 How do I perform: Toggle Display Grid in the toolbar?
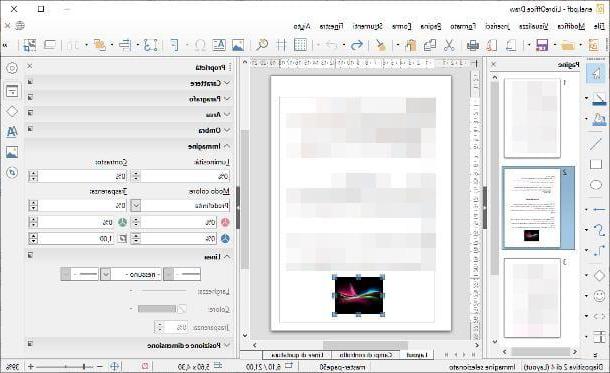(x=300, y=45)
